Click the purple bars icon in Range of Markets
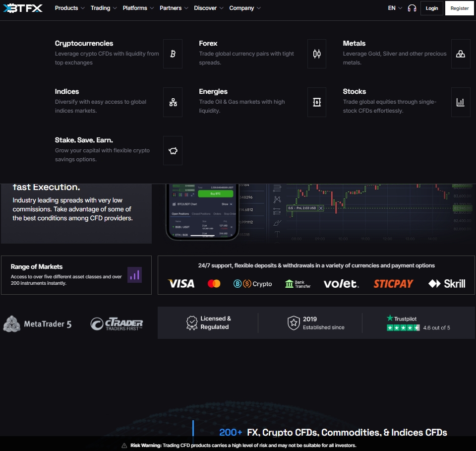The image size is (476, 451). coord(134,275)
